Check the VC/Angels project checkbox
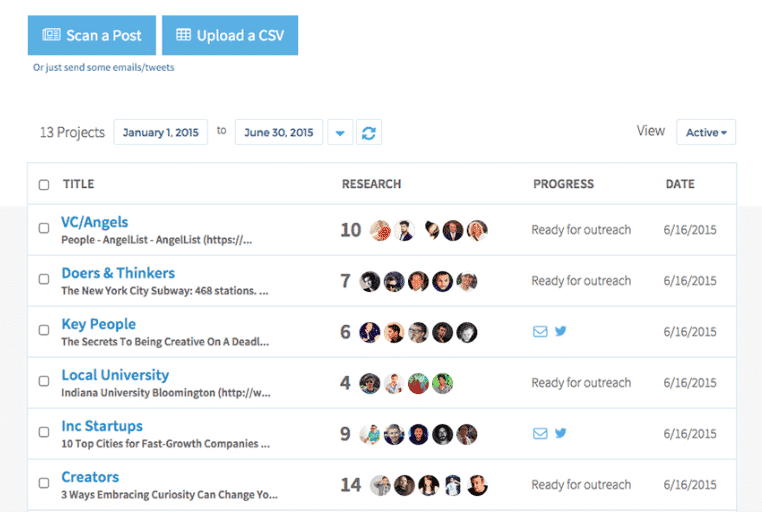 [x=44, y=229]
